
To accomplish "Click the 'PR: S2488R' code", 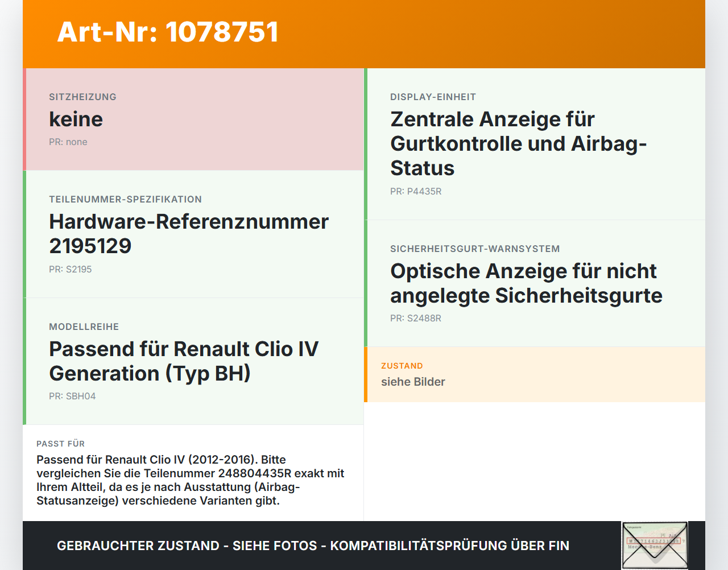I will coord(416,318).
